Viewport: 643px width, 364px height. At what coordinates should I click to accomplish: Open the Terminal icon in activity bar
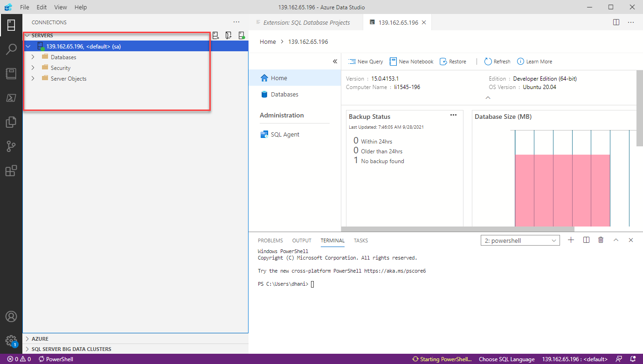[11, 98]
